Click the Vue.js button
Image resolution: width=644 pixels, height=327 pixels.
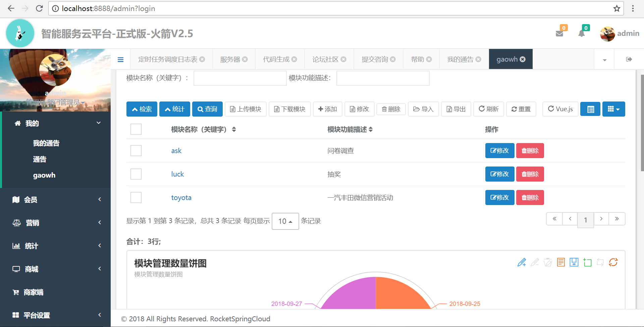click(x=560, y=109)
